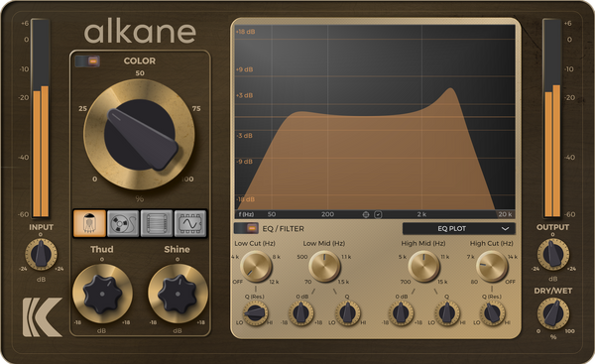
Task: Select the vacuum tube saturation mode icon
Action: pos(89,223)
